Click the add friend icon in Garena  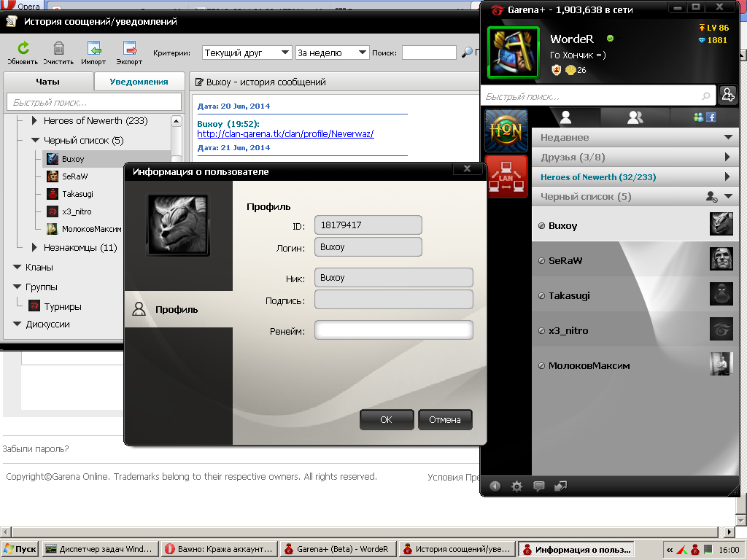coord(728,95)
